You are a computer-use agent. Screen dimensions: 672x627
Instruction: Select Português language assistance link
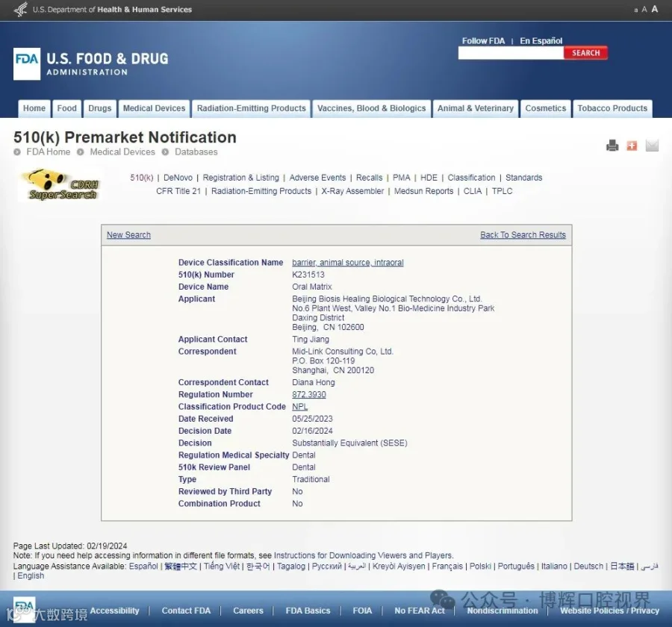pyautogui.click(x=516, y=566)
